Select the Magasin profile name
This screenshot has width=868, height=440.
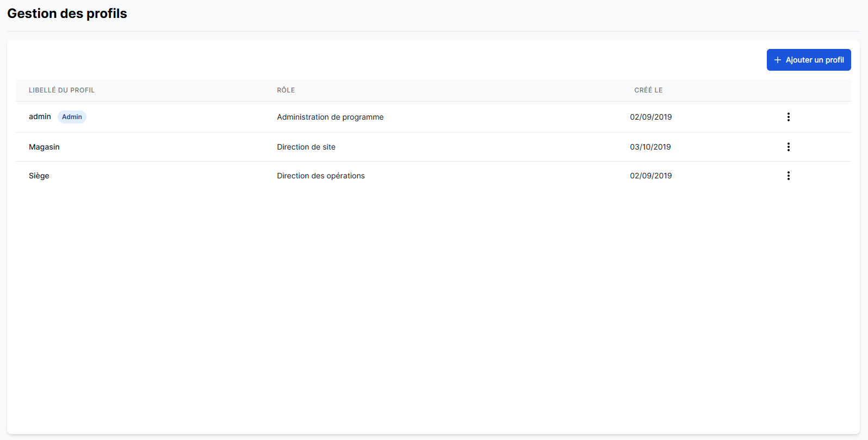(44, 147)
